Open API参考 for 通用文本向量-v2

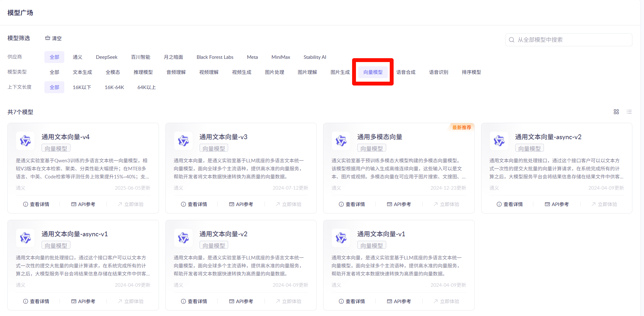pyautogui.click(x=241, y=302)
